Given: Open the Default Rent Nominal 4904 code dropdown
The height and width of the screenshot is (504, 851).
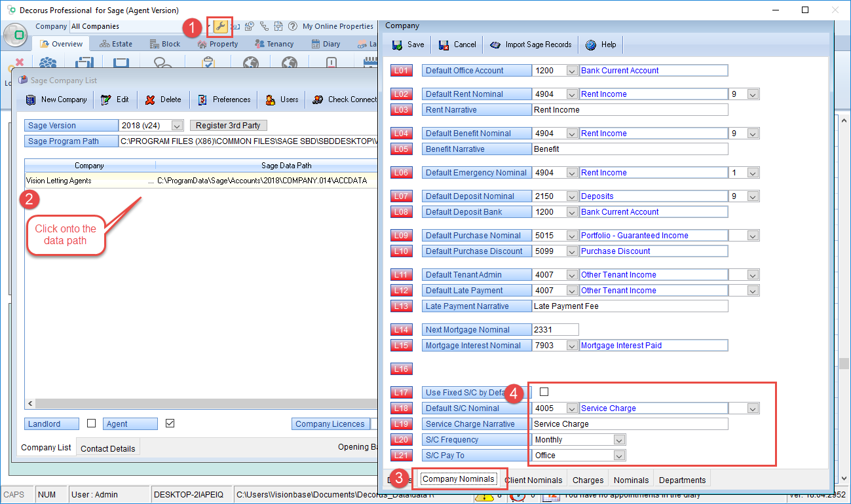Looking at the screenshot, I should (x=572, y=94).
